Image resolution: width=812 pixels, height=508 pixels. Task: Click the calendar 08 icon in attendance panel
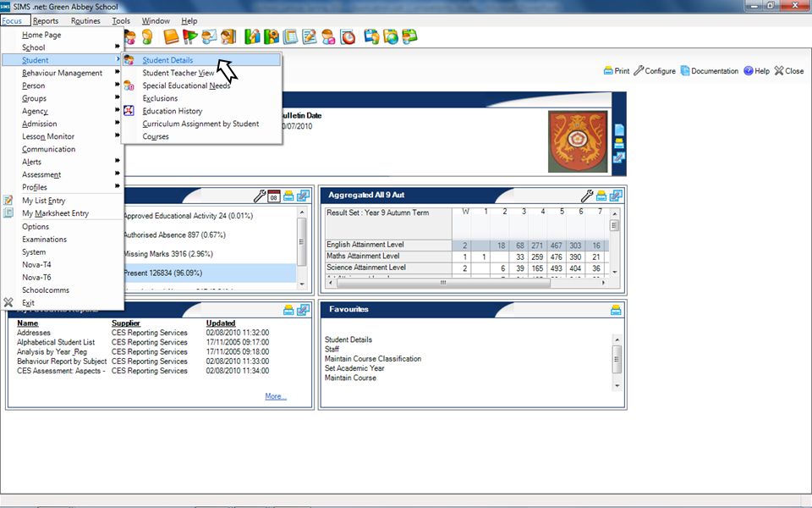pos(274,196)
